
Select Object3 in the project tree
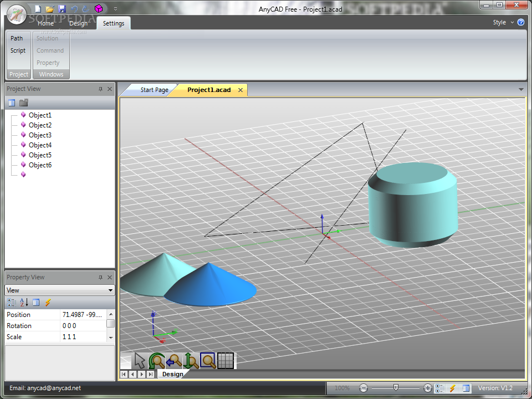[40, 135]
